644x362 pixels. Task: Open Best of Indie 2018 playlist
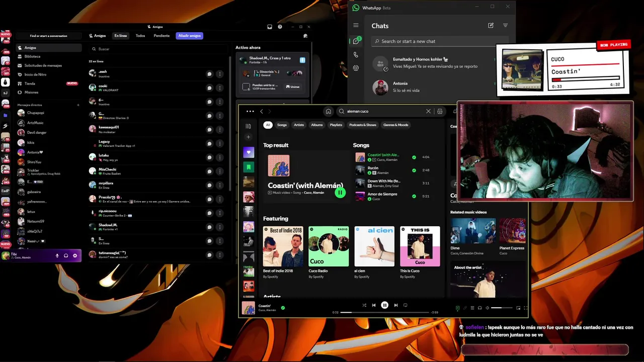[283, 252]
